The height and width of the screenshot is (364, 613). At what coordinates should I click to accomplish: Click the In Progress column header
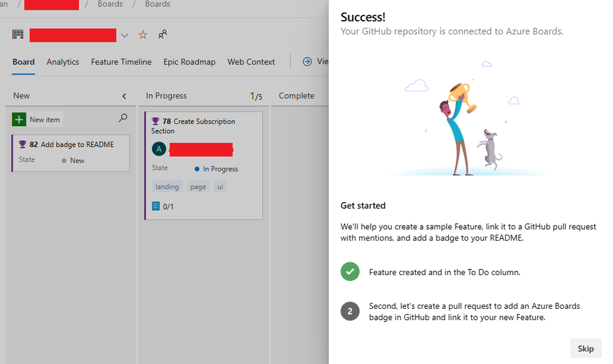point(166,96)
